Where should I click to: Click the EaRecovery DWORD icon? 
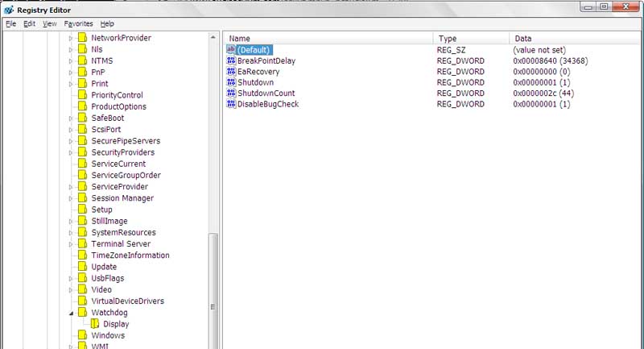pos(231,72)
